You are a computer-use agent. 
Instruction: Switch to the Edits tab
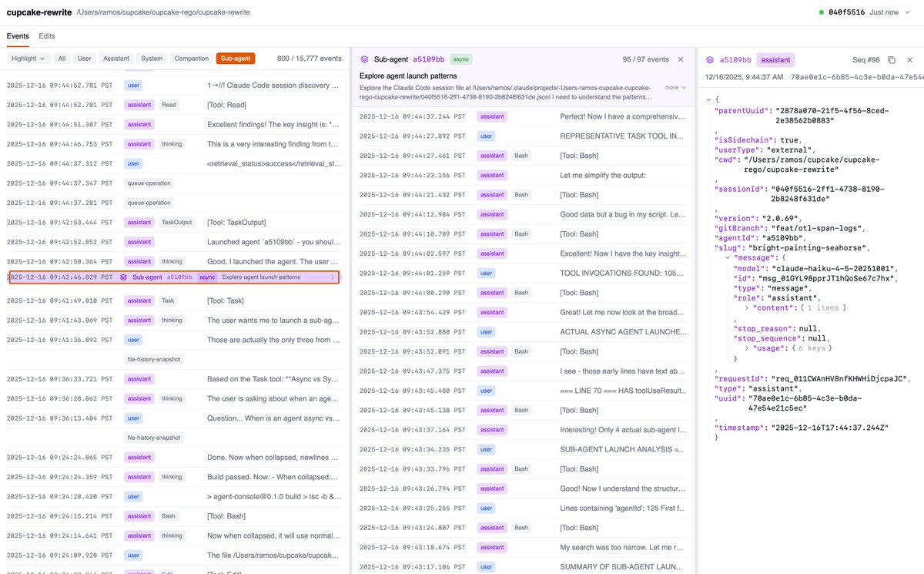[x=47, y=36]
